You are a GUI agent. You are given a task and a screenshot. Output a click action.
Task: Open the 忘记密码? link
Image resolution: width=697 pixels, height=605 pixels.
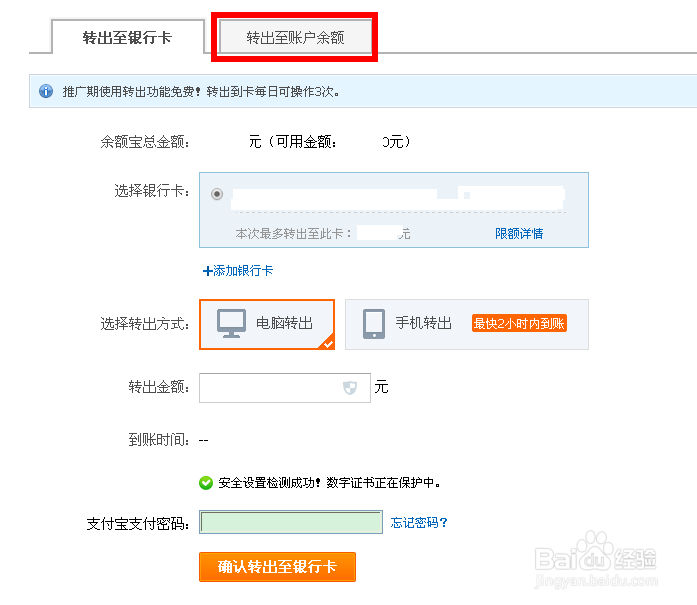[419, 522]
